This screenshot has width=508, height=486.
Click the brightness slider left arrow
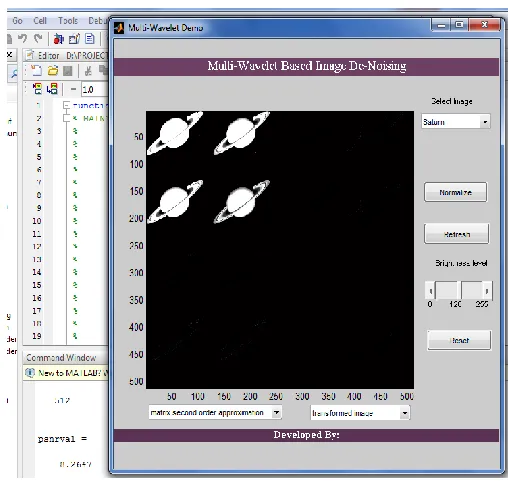(x=430, y=290)
